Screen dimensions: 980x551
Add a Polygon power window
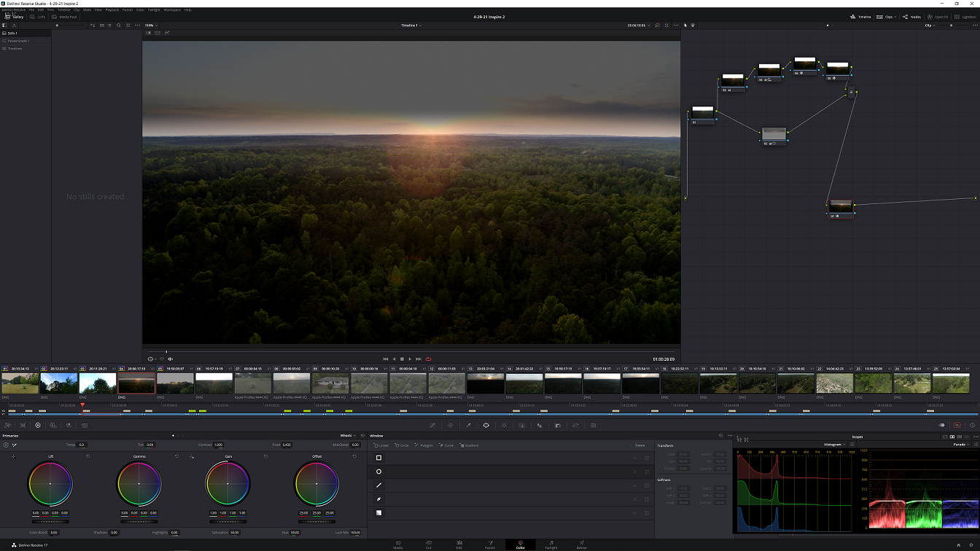pyautogui.click(x=424, y=445)
